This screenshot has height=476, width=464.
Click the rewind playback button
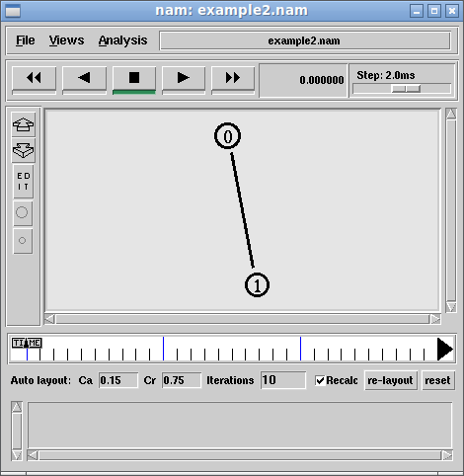click(x=34, y=78)
